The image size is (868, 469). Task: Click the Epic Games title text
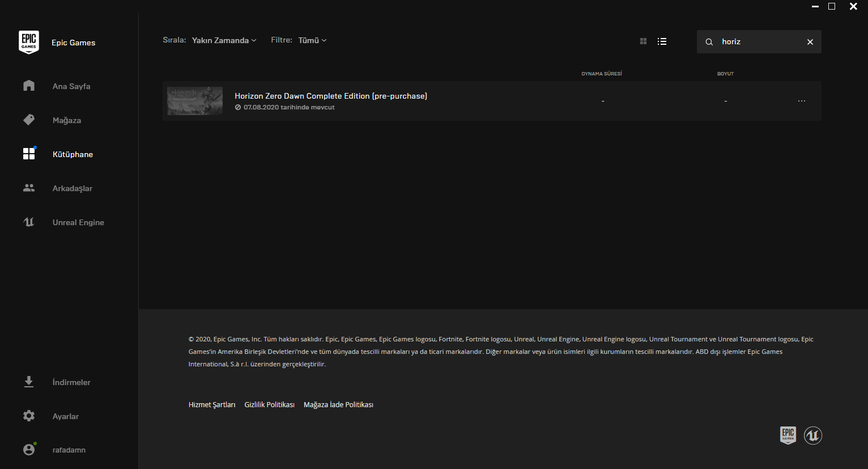click(x=74, y=43)
